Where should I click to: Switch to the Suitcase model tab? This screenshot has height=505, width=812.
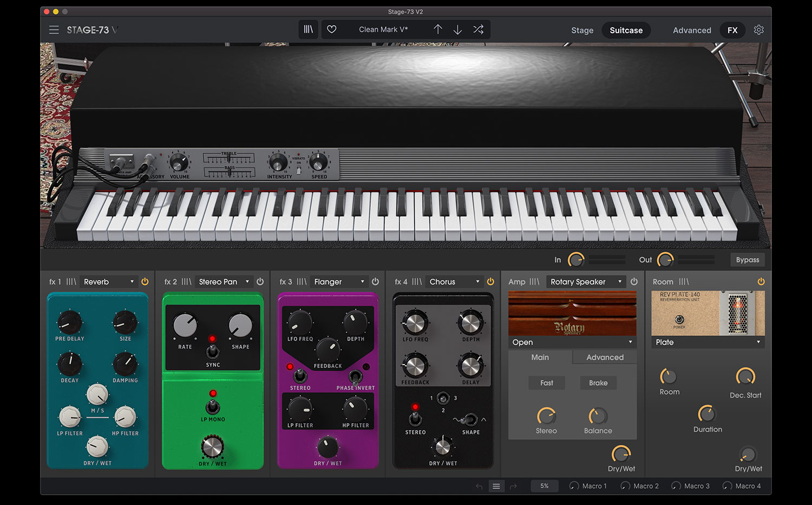point(626,30)
